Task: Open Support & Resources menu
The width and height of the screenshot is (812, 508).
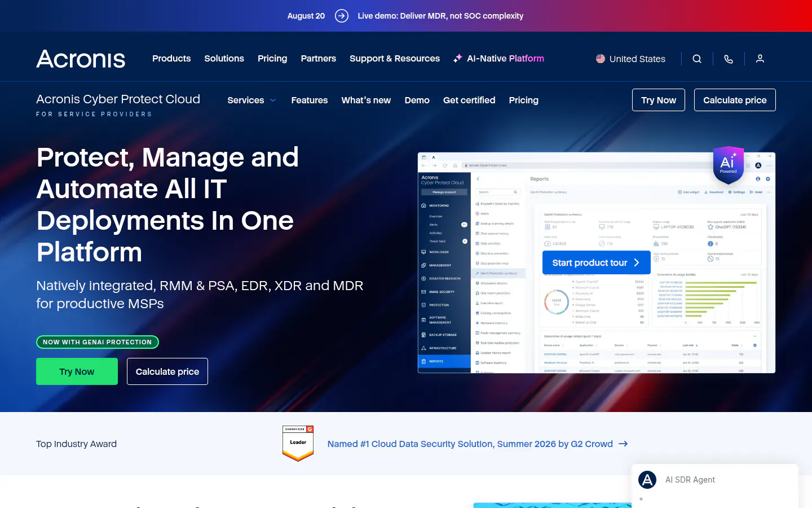Action: pos(395,58)
